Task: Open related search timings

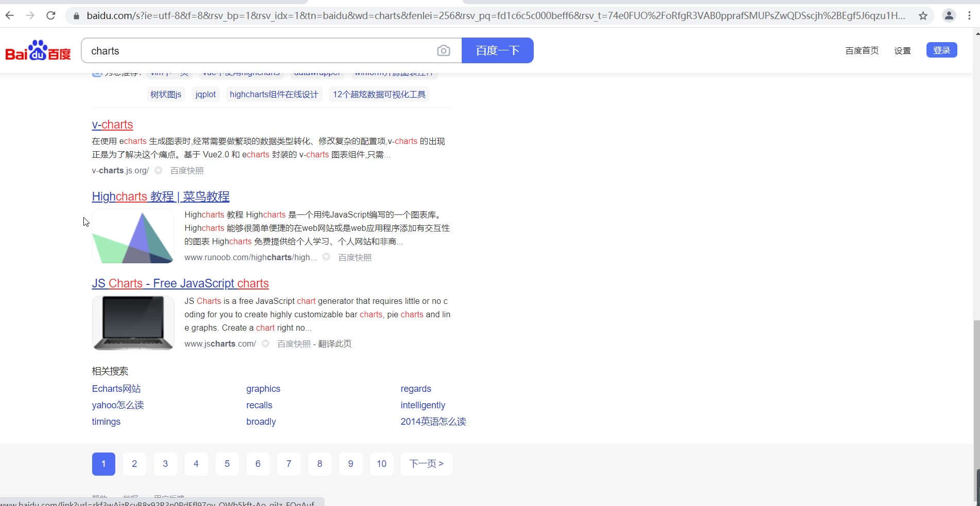Action: tap(106, 422)
